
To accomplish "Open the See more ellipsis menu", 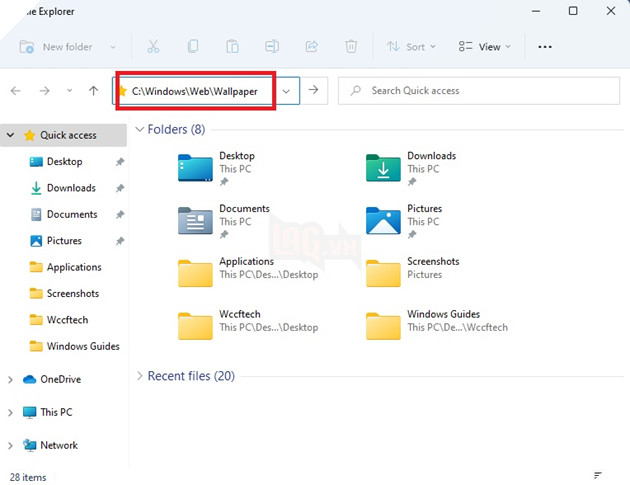I will [545, 47].
